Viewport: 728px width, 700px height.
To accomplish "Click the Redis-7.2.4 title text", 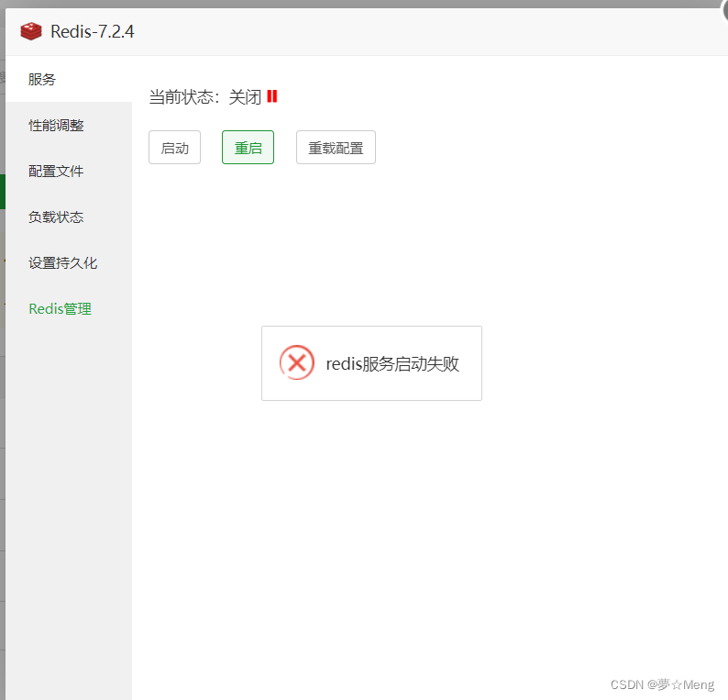I will click(93, 31).
